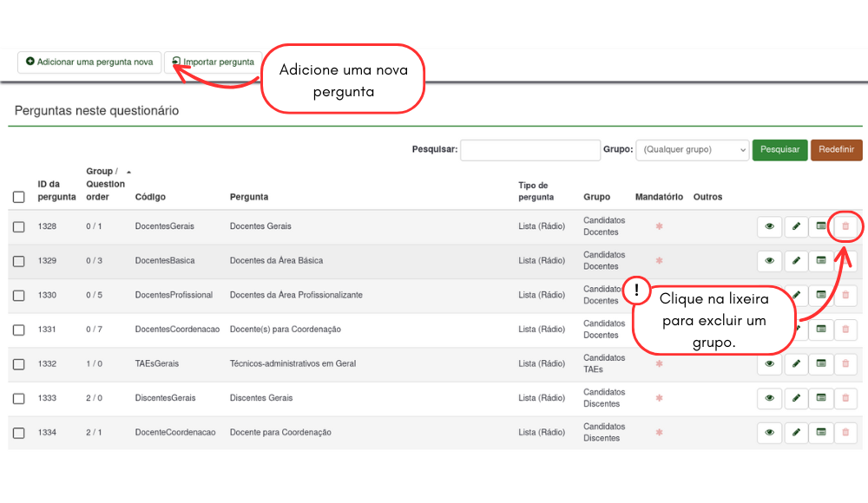Delete DocenteCoordenacao with trash icon
Viewport: 868px width, 503px height.
(x=845, y=432)
